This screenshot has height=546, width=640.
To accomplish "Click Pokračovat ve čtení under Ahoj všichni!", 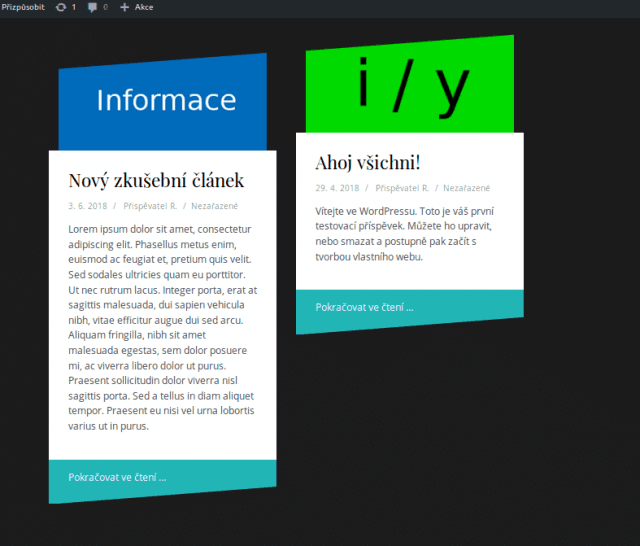I will pos(364,307).
